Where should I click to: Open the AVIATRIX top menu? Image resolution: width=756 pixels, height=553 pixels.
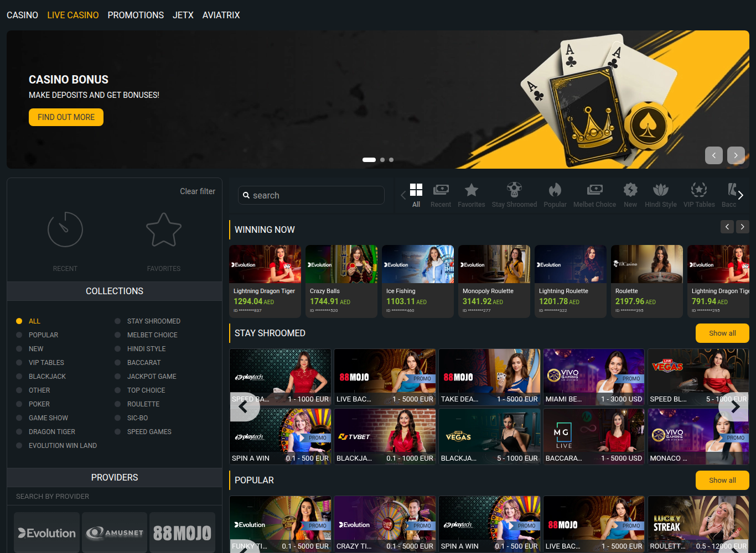pos(221,15)
